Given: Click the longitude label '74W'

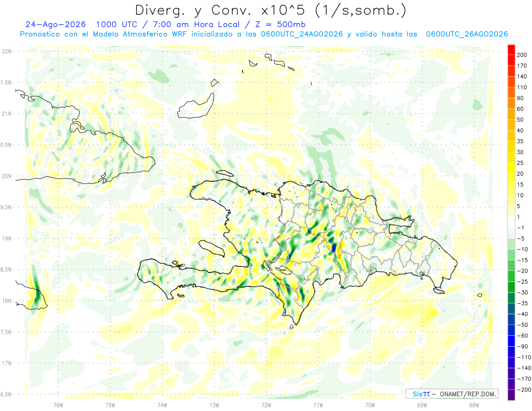Looking at the screenshot, I should point(162,405).
